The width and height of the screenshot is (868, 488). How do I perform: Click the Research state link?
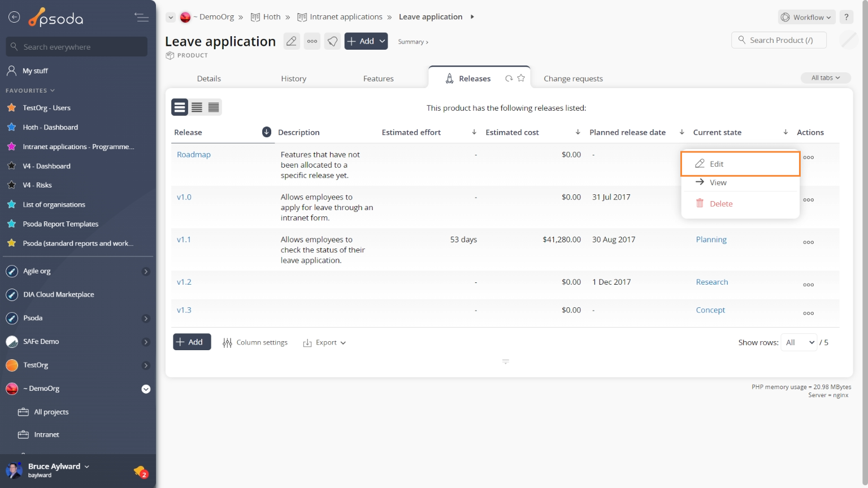[712, 282]
